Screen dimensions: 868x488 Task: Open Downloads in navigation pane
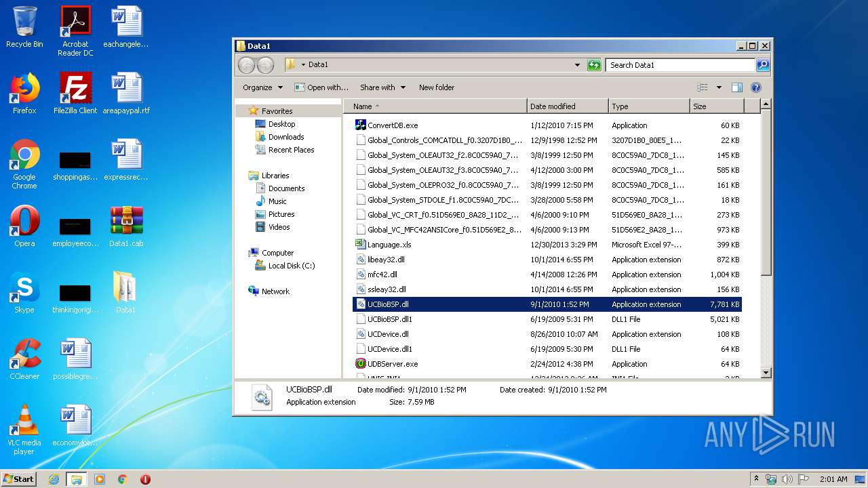pos(279,137)
